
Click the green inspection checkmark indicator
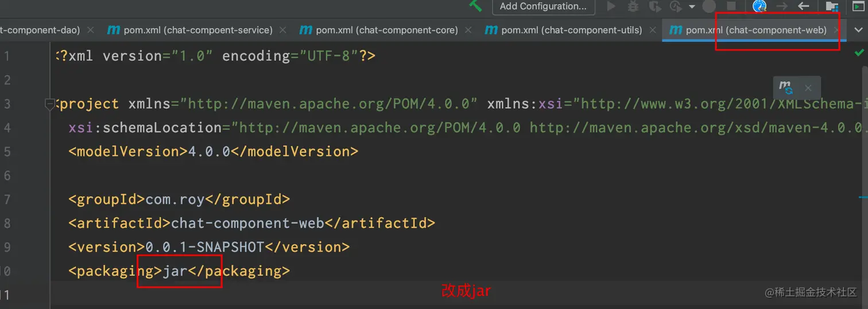(x=859, y=53)
